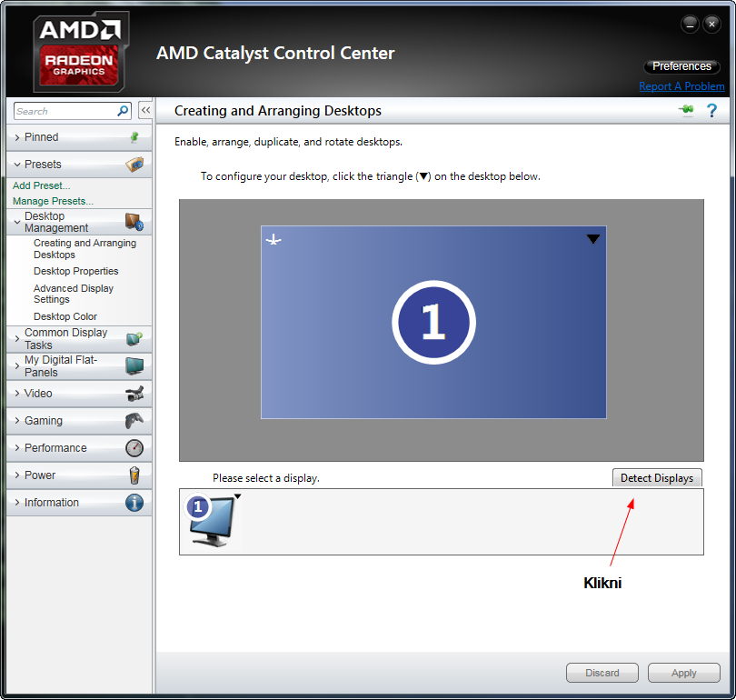
Task: Click the search magnifier icon
Action: [123, 111]
